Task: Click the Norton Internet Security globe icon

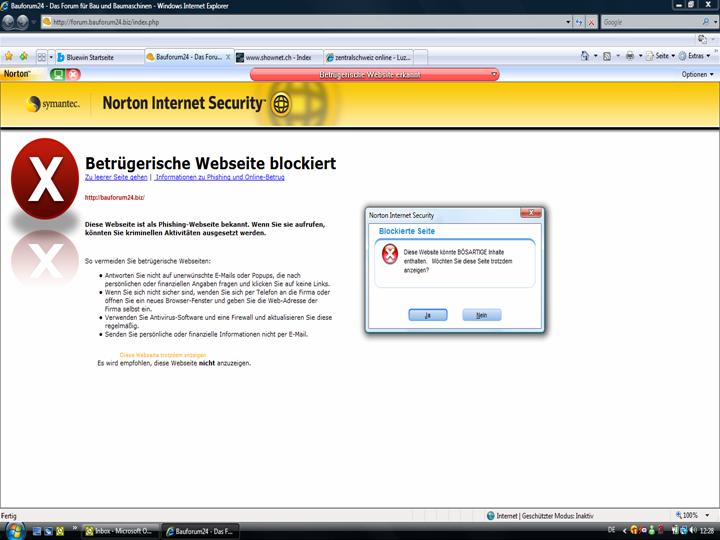Action: pos(281,104)
